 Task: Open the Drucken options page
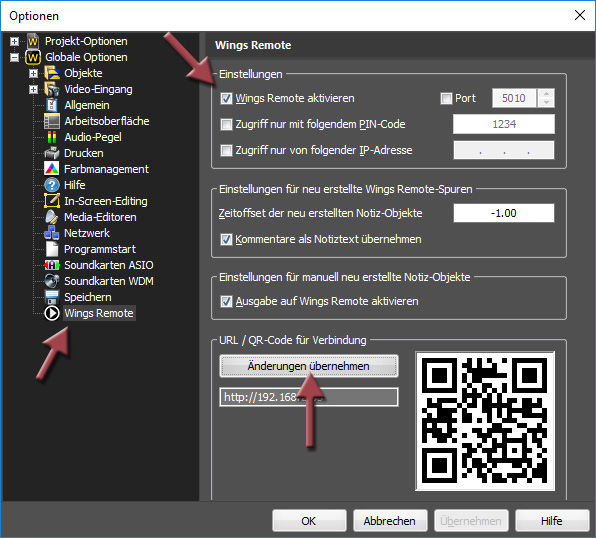click(84, 153)
